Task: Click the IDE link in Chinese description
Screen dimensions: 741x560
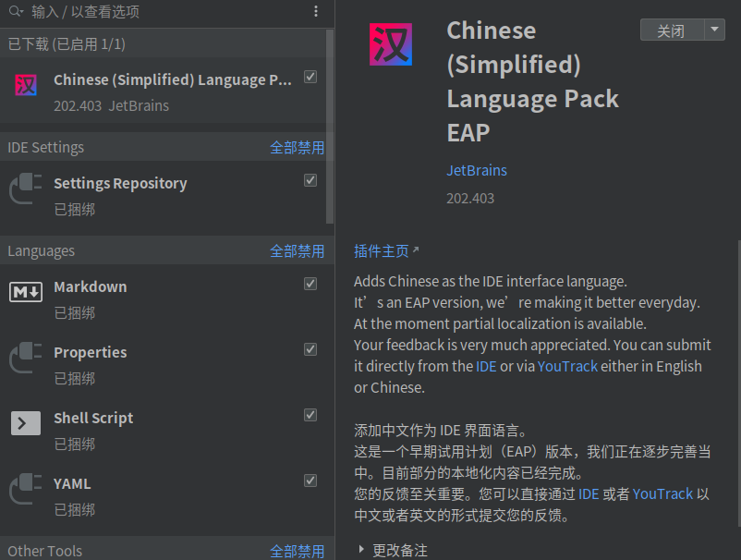Action: coord(589,493)
